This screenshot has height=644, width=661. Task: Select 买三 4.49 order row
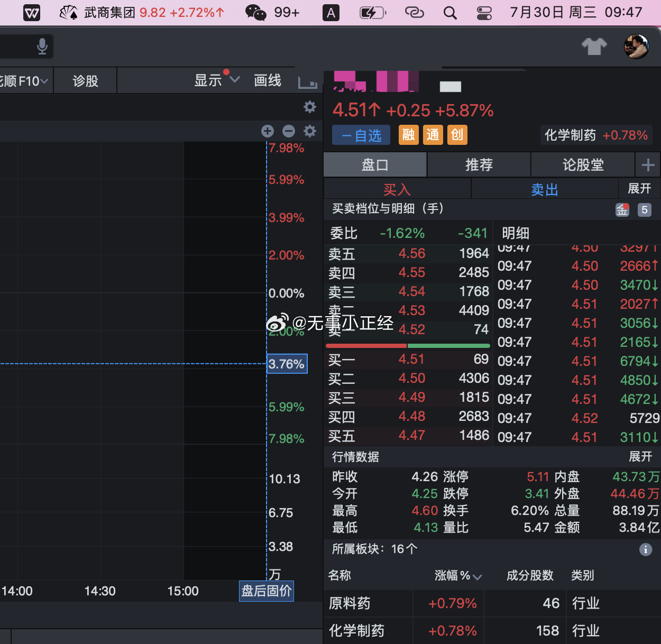click(408, 398)
